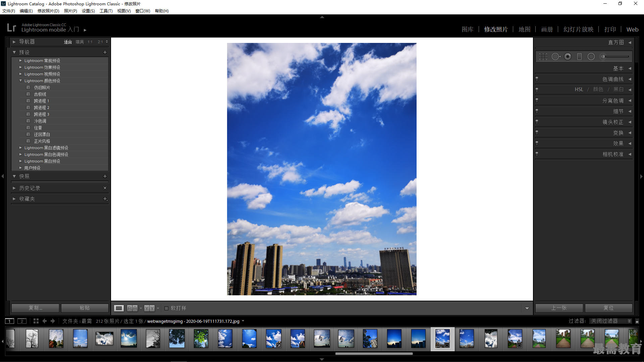Click the Reference view R|A button
Viewport: 644px width, 362px height.
[132, 308]
